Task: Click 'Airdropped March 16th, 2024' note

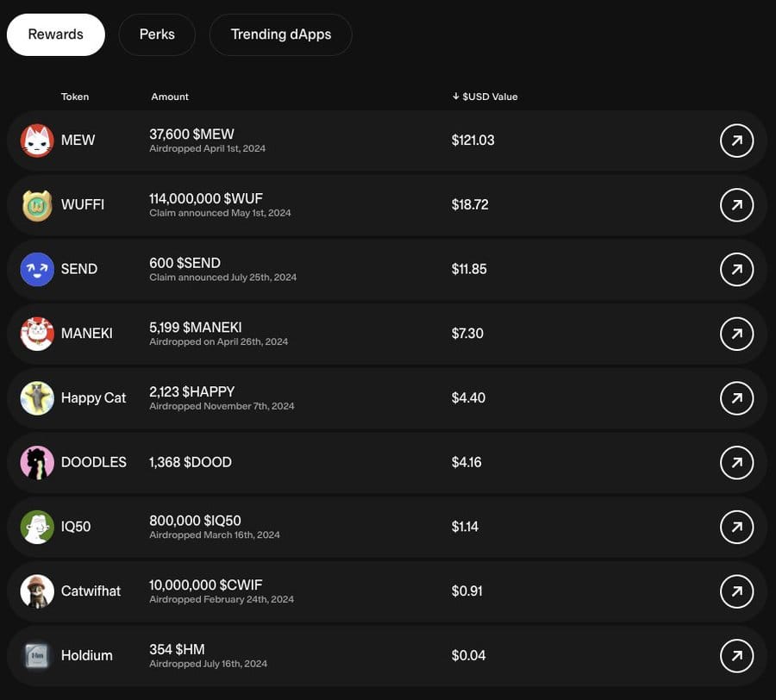Action: [x=215, y=535]
